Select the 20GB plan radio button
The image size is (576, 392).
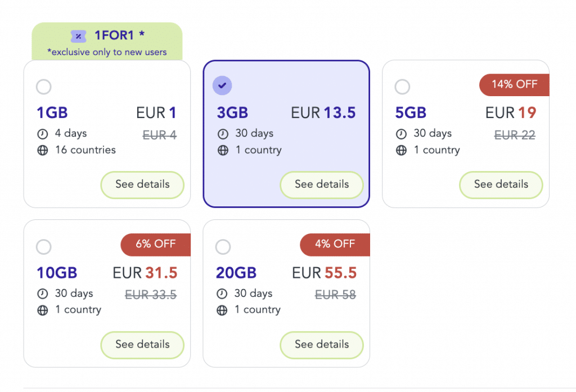(223, 247)
